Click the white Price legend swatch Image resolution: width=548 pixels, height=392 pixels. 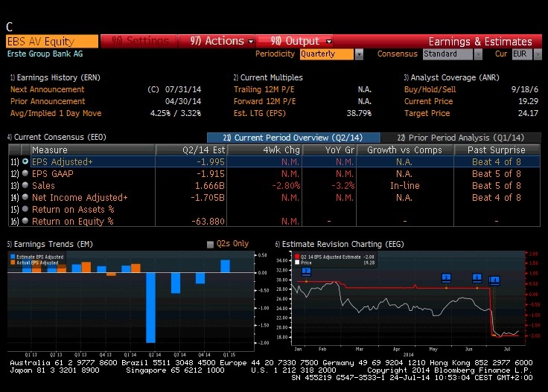pyautogui.click(x=297, y=263)
